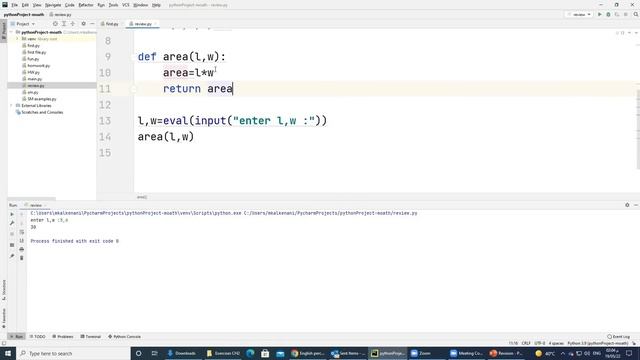Open the TODO tool window
The width and height of the screenshot is (640, 360).
click(38, 337)
